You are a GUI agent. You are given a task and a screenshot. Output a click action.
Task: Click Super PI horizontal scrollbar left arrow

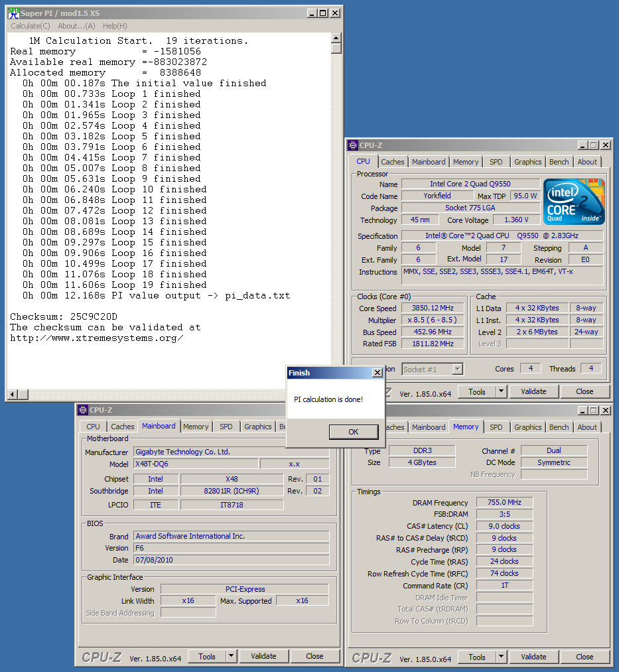coord(13,394)
